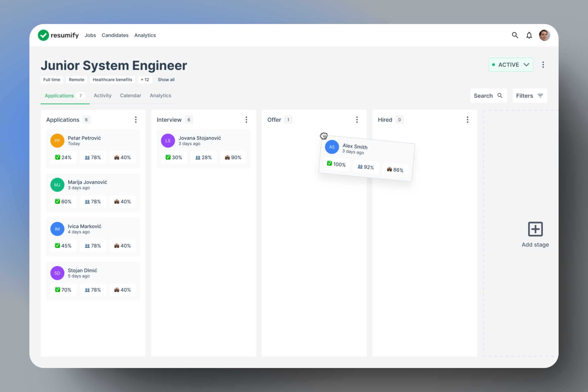Image resolution: width=588 pixels, height=392 pixels.
Task: Open the Filters dropdown
Action: (x=530, y=96)
